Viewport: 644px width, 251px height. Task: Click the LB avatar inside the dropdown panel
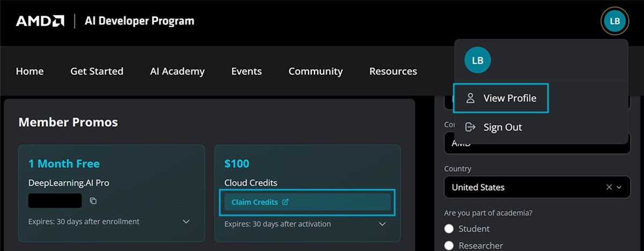(x=478, y=61)
